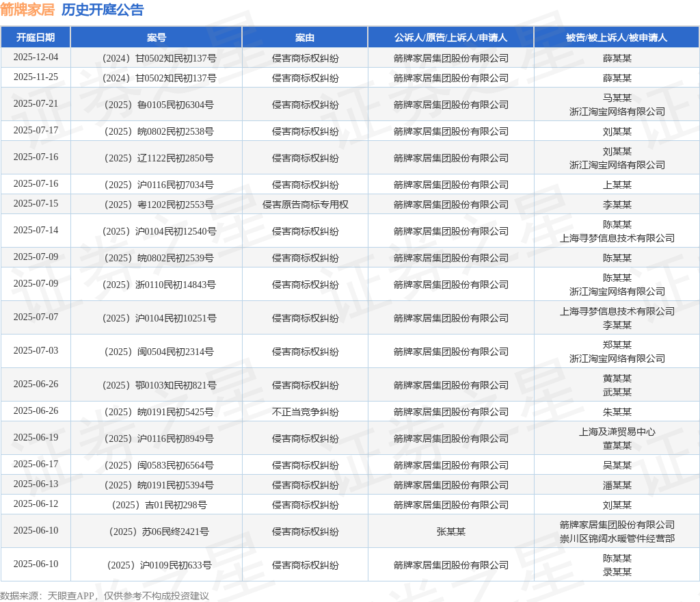The image size is (700, 602).
Task: Click defendant 马某某
Action: (617, 98)
